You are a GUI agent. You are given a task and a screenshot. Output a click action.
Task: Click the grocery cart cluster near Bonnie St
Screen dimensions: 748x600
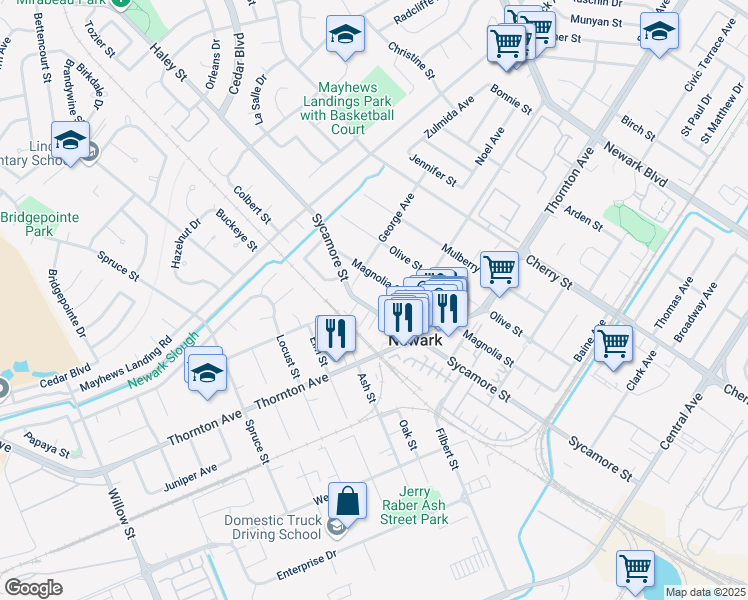[x=507, y=43]
